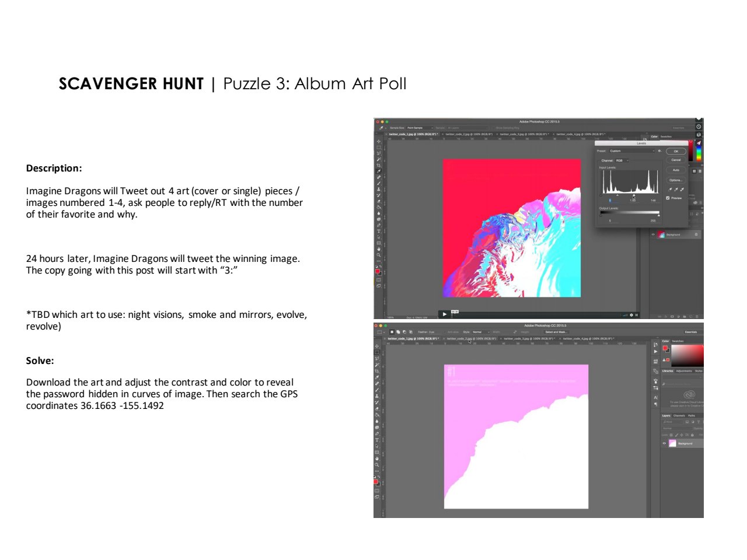
Task: Select the Lasso tool in upper Photoshop screenshot
Action: coord(379,153)
